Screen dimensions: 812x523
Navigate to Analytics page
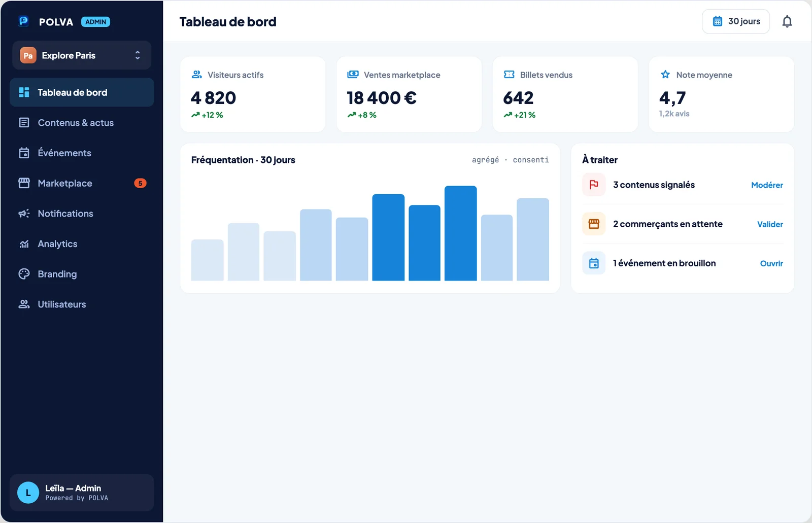(x=82, y=243)
